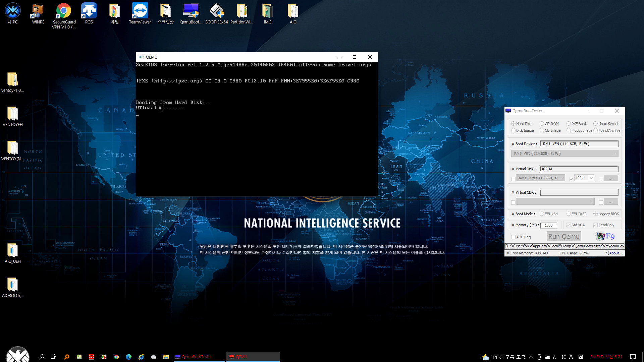This screenshot has width=644, height=362.
Task: Open the VENTOY(N... desktop folder
Action: (x=13, y=150)
